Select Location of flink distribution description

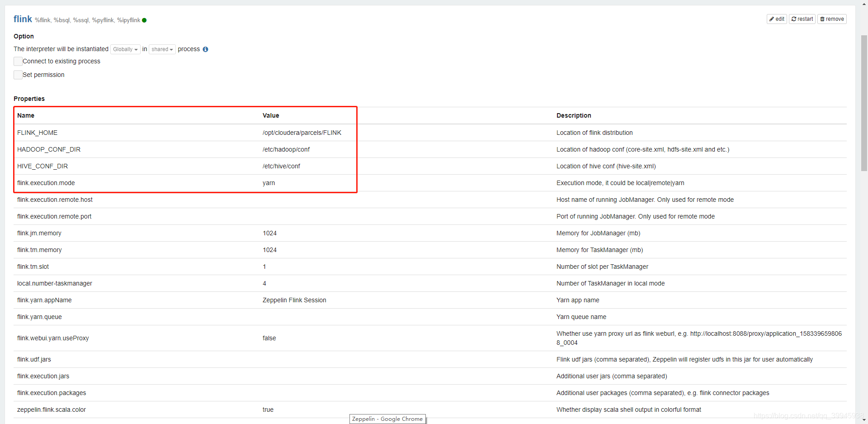pos(594,133)
